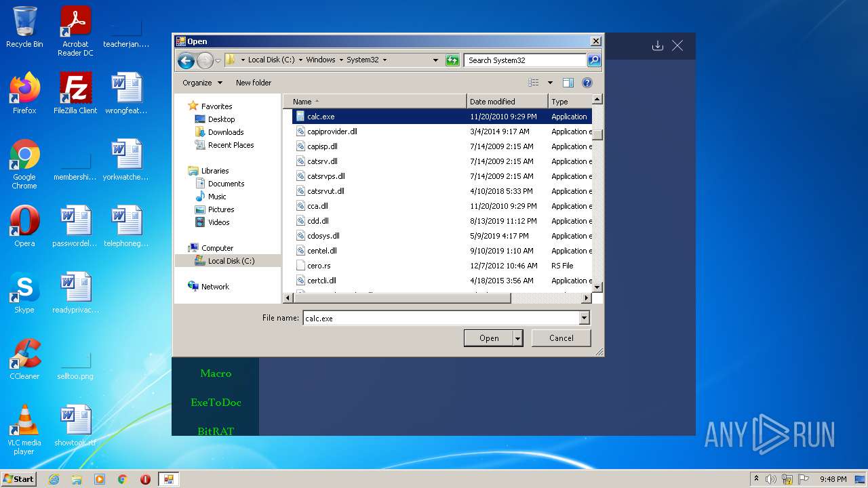
Task: Click the green refresh button beside address bar
Action: (452, 60)
